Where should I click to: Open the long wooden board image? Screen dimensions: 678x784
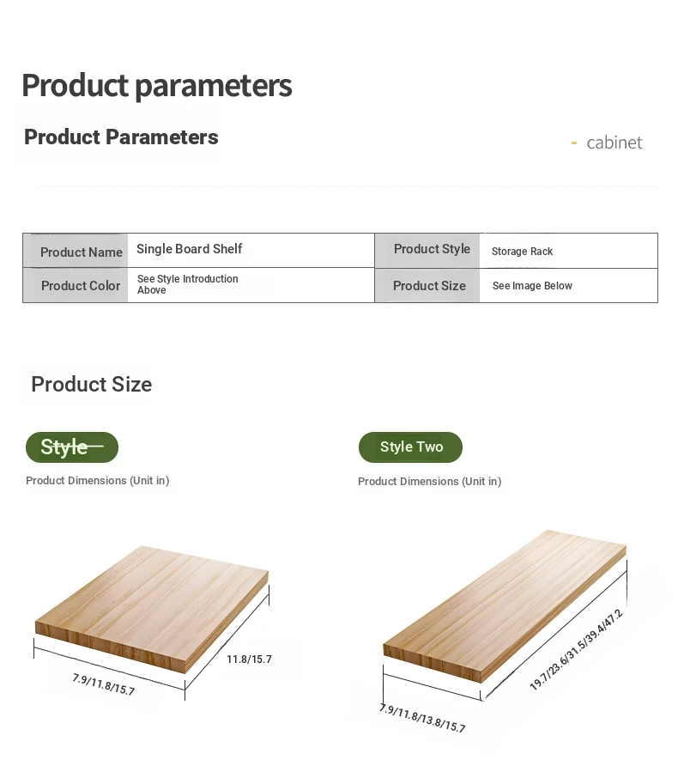(505, 605)
